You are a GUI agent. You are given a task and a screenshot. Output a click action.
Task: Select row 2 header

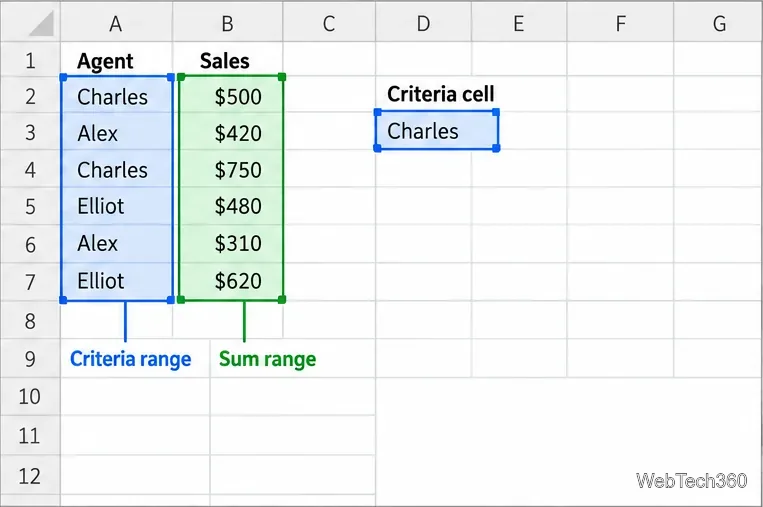(30, 96)
